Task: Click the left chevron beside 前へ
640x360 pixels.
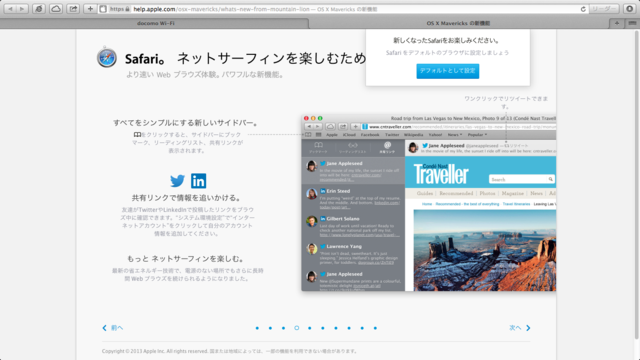Action: 104,328
